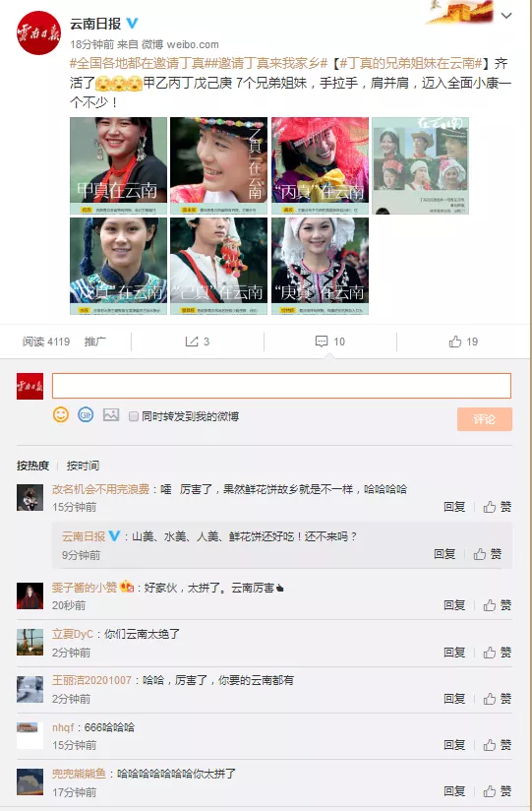
Task: Open the 甲真在云南 photo thumbnail
Action: tap(118, 165)
